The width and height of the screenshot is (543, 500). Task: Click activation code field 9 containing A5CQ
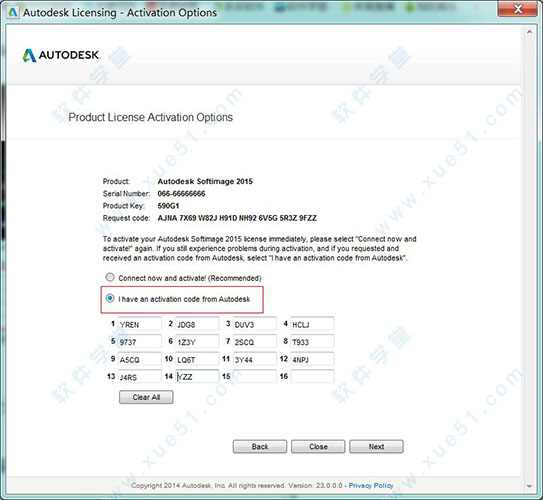click(x=140, y=359)
